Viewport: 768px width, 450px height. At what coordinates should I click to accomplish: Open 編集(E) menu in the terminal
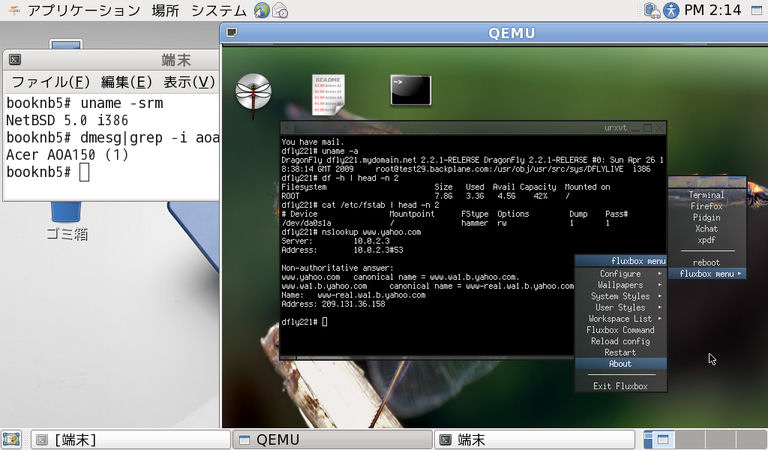tap(126, 82)
